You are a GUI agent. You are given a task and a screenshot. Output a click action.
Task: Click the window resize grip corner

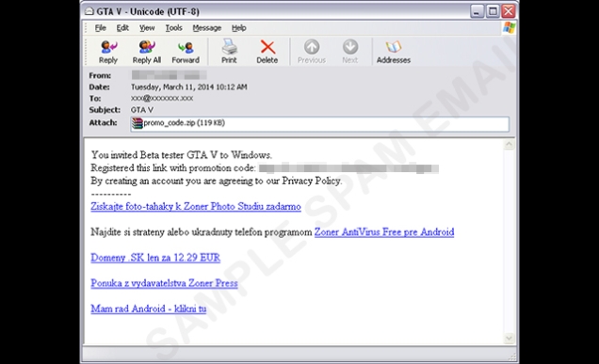click(512, 356)
